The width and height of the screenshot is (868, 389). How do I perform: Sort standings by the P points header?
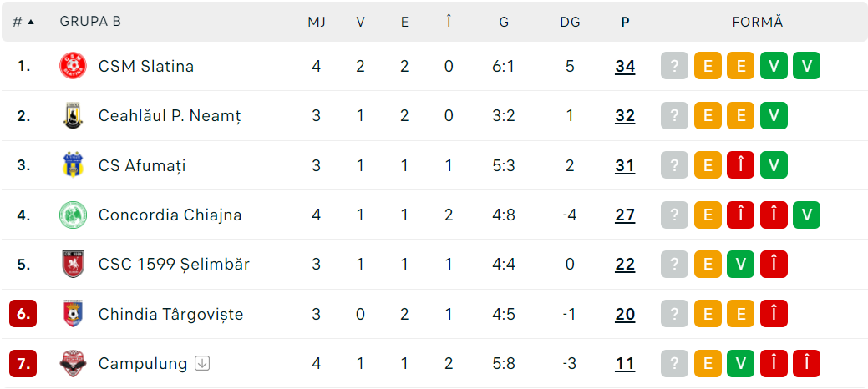click(625, 22)
